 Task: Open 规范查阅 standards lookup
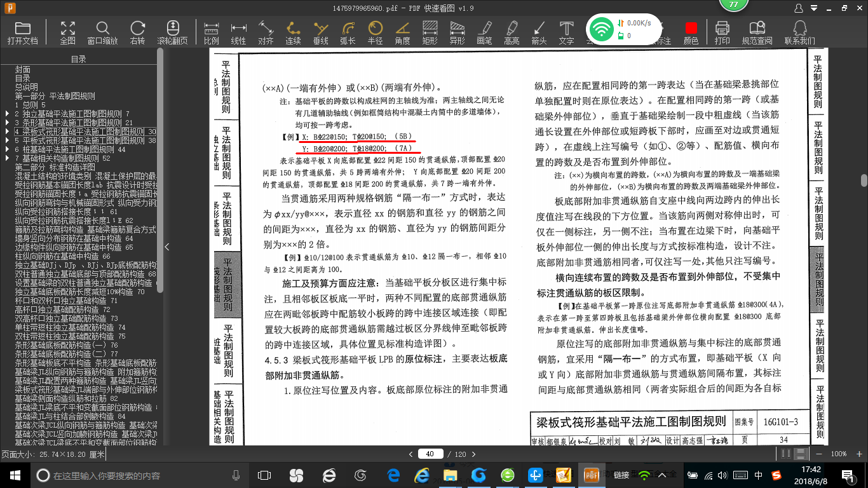point(757,32)
